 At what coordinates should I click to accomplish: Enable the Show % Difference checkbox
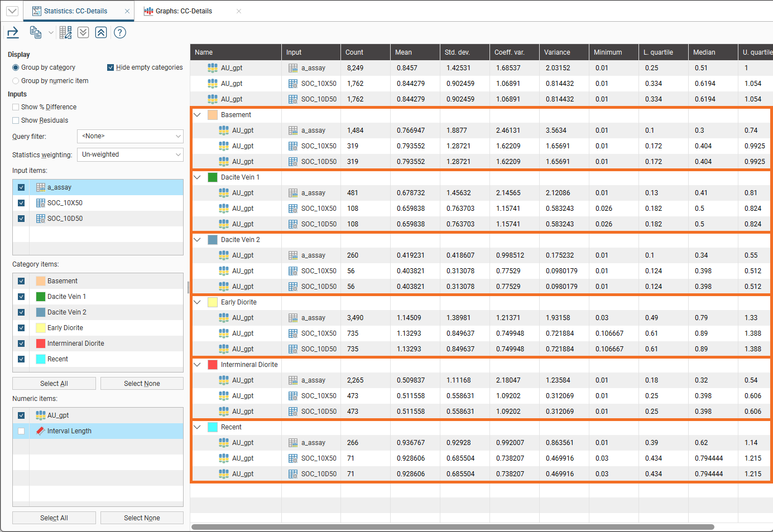16,107
